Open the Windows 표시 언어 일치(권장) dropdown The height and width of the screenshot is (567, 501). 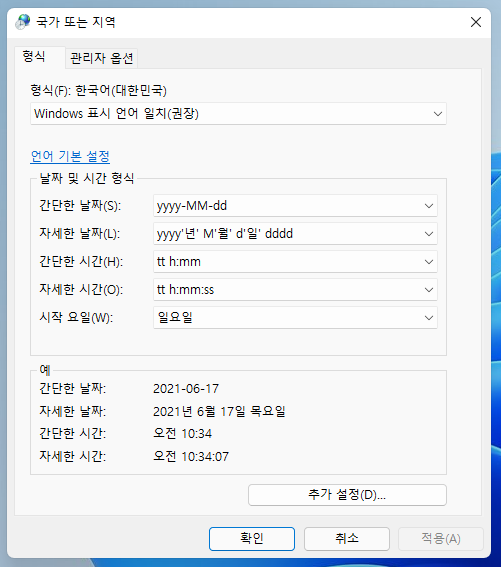click(238, 114)
